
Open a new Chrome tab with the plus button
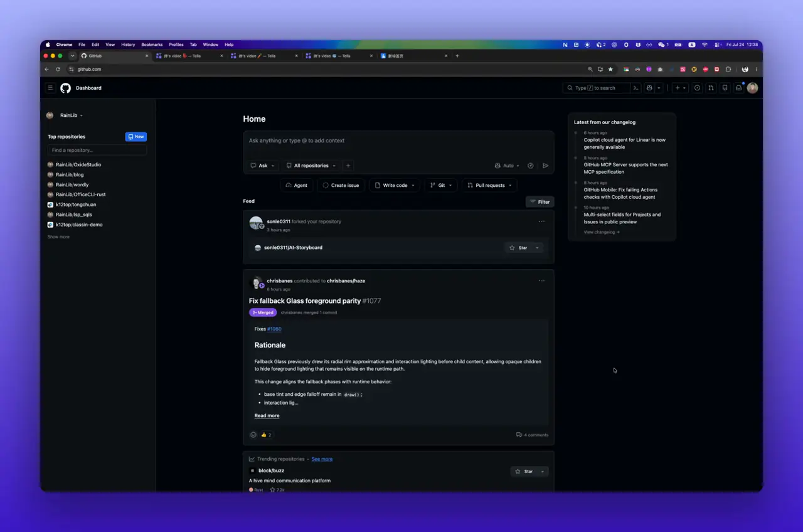[x=457, y=56]
